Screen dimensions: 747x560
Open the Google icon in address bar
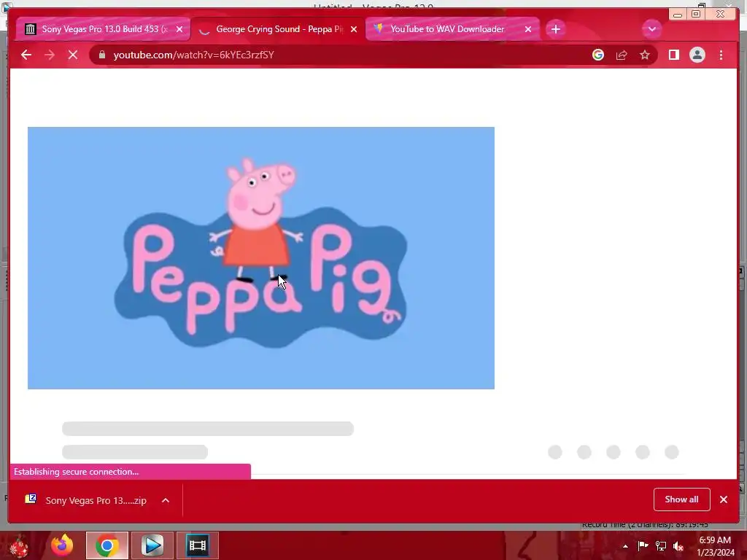[598, 55]
